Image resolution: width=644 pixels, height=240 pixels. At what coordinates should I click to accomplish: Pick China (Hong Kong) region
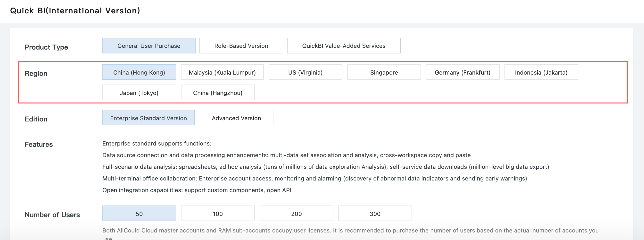tap(139, 72)
